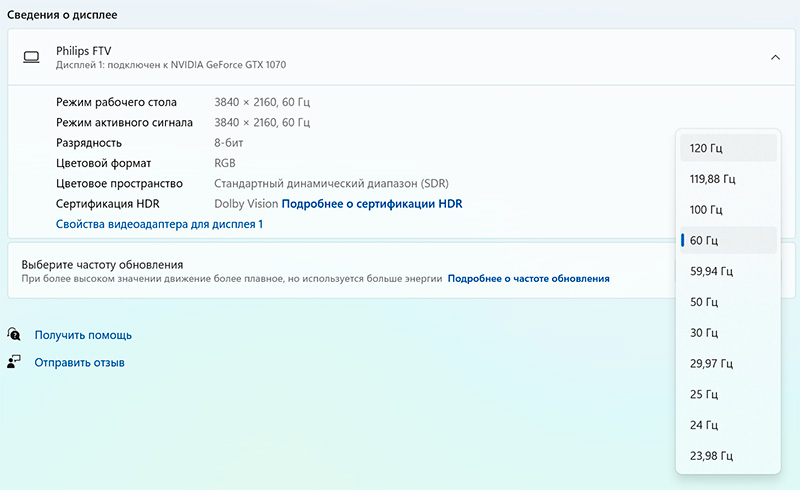Select 120 Гц refresh rate
The height and width of the screenshot is (490, 800).
pyautogui.click(x=727, y=148)
